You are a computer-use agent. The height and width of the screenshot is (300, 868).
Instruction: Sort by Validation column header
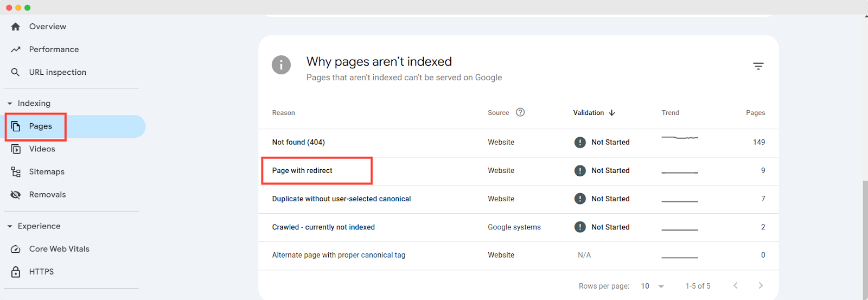tap(589, 113)
